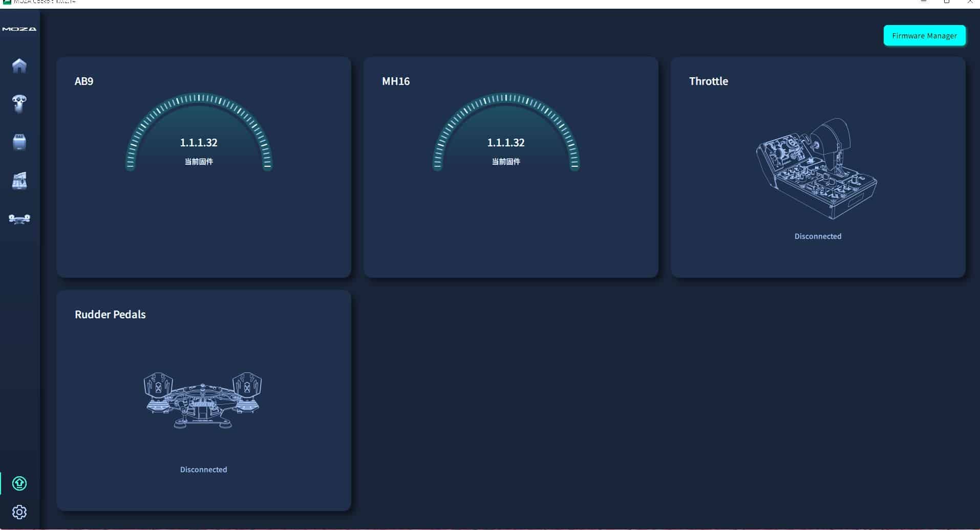
Task: Click the MH16 card title
Action: pos(396,81)
